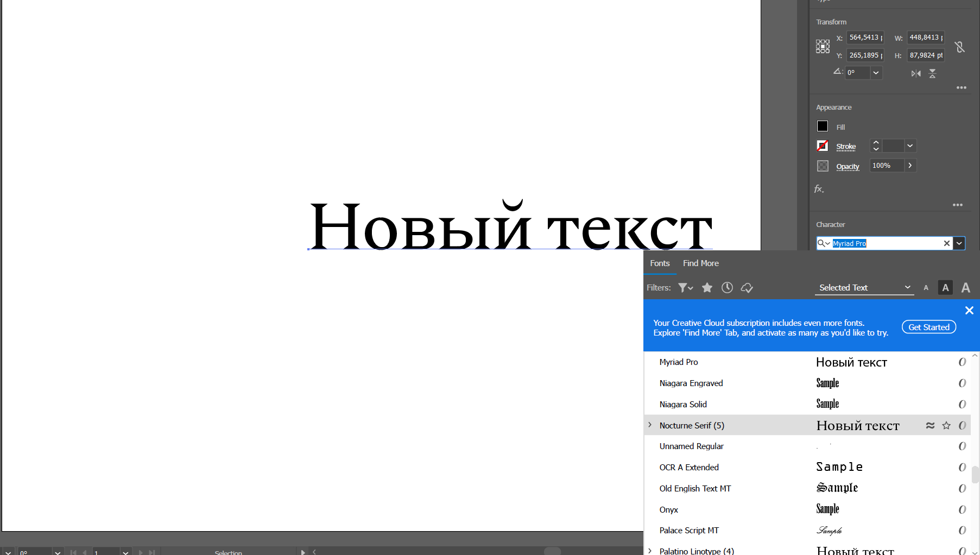This screenshot has width=980, height=555.
Task: Dismiss the Creative Cloud fonts banner
Action: [x=969, y=310]
